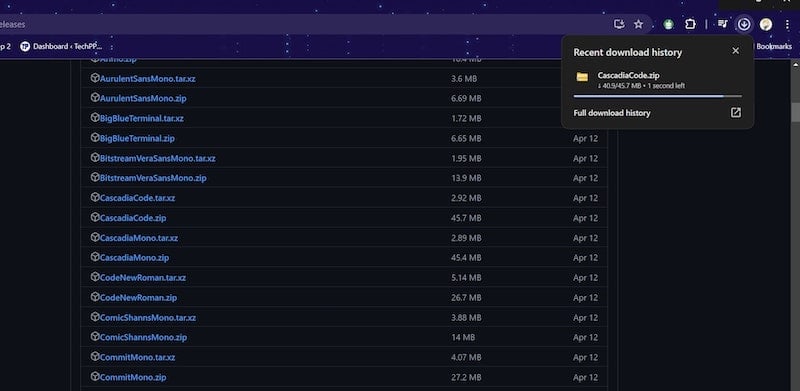The width and height of the screenshot is (800, 391).
Task: Bookmark this page with the star icon
Action: pos(638,24)
